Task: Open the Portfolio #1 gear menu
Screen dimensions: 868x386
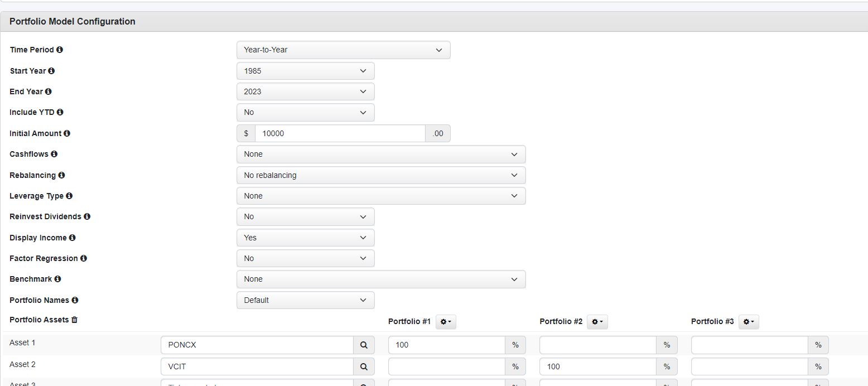Action: (446, 322)
